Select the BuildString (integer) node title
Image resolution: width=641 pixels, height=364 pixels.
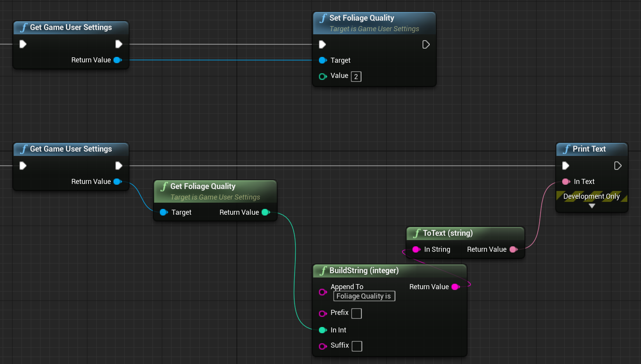point(364,270)
